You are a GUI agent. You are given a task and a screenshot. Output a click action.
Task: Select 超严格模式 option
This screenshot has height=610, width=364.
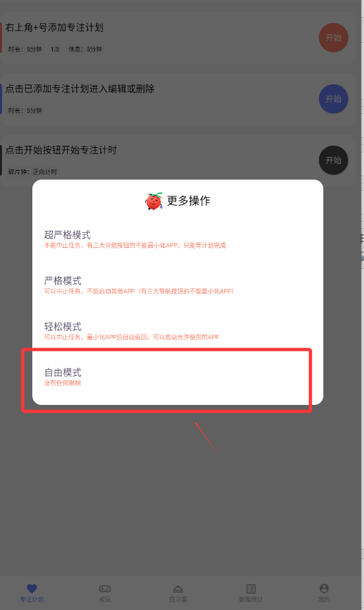(178, 239)
